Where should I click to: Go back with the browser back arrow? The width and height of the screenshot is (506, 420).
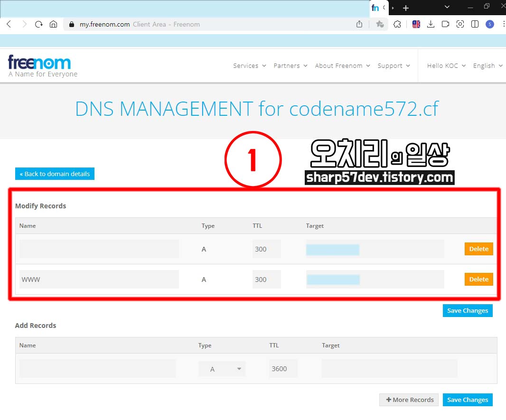(9, 24)
